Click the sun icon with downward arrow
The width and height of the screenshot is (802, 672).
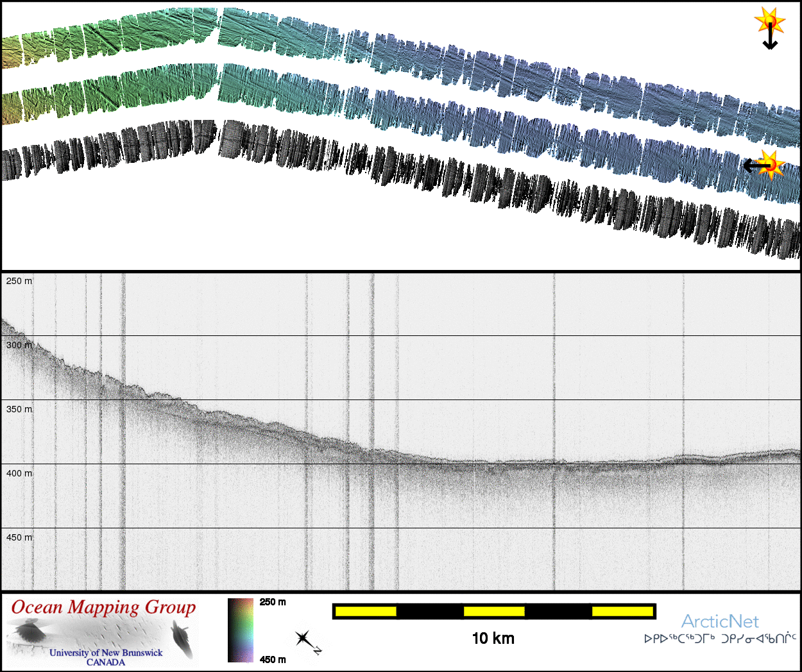click(x=770, y=26)
